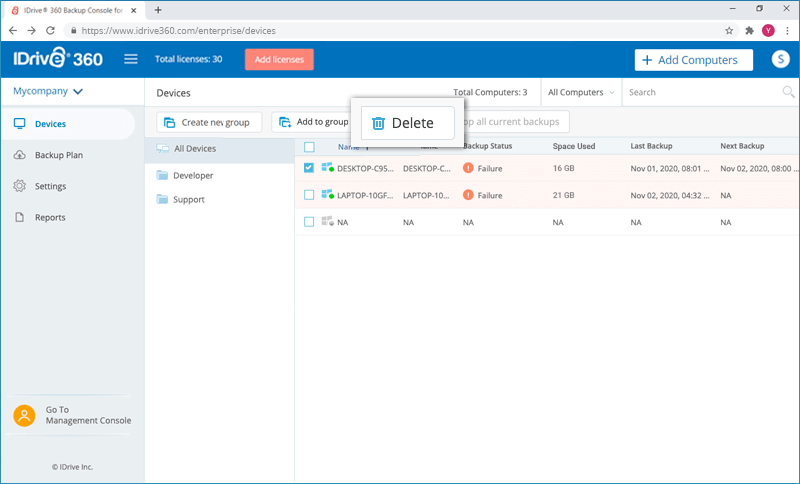Click the Next Backup column header
The width and height of the screenshot is (800, 484).
click(742, 146)
